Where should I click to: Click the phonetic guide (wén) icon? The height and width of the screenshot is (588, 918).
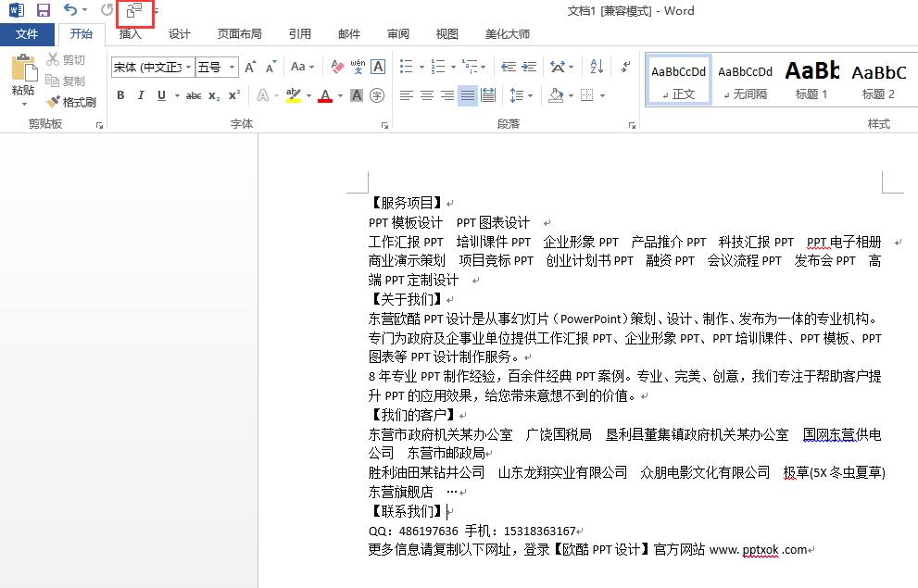pyautogui.click(x=358, y=67)
